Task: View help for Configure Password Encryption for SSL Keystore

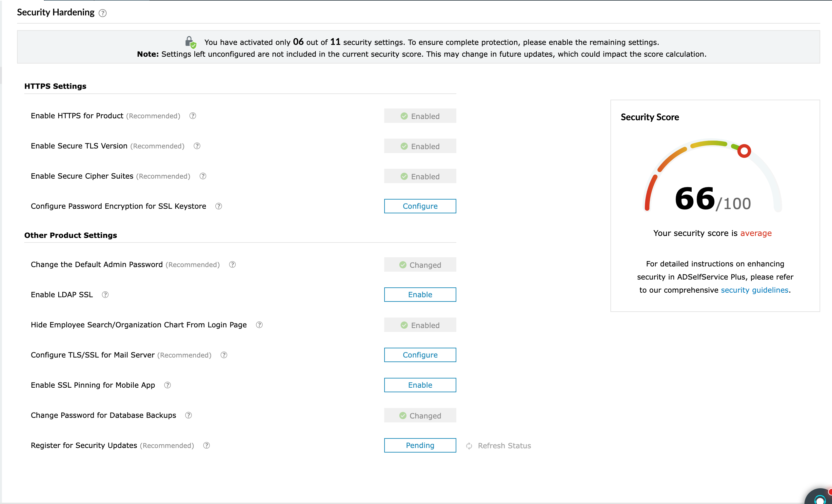Action: coord(218,206)
